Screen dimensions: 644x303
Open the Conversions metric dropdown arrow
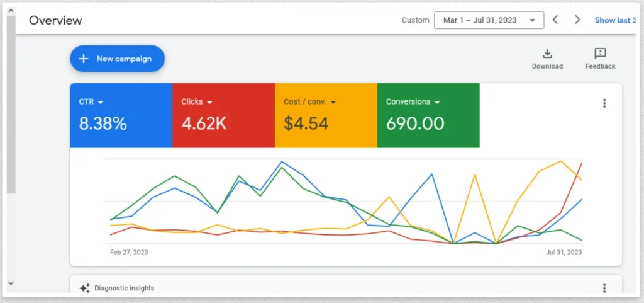(437, 102)
